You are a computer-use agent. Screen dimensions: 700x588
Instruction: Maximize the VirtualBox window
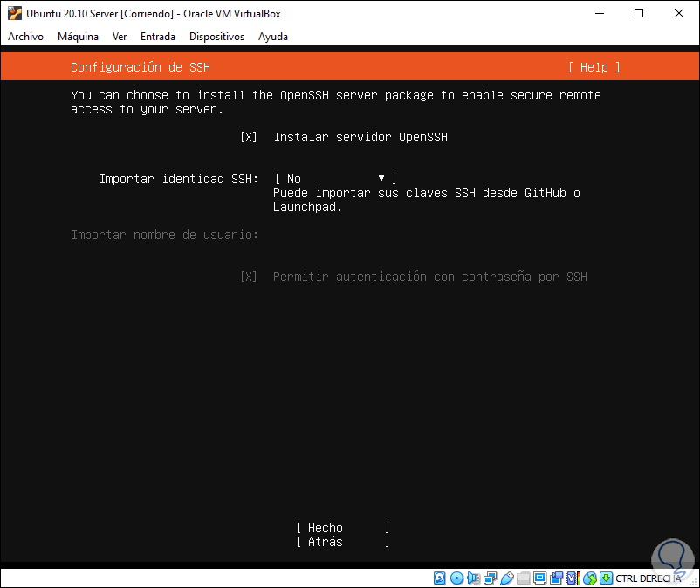pos(639,13)
